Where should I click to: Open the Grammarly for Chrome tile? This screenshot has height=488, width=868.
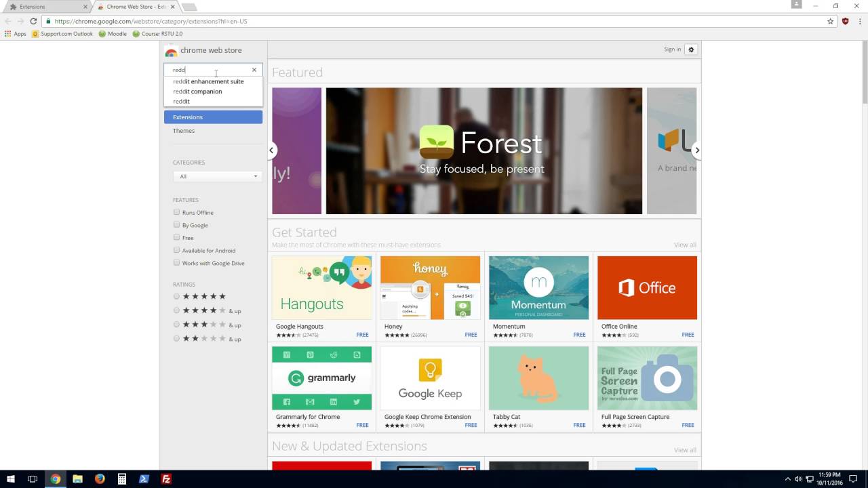tap(321, 388)
